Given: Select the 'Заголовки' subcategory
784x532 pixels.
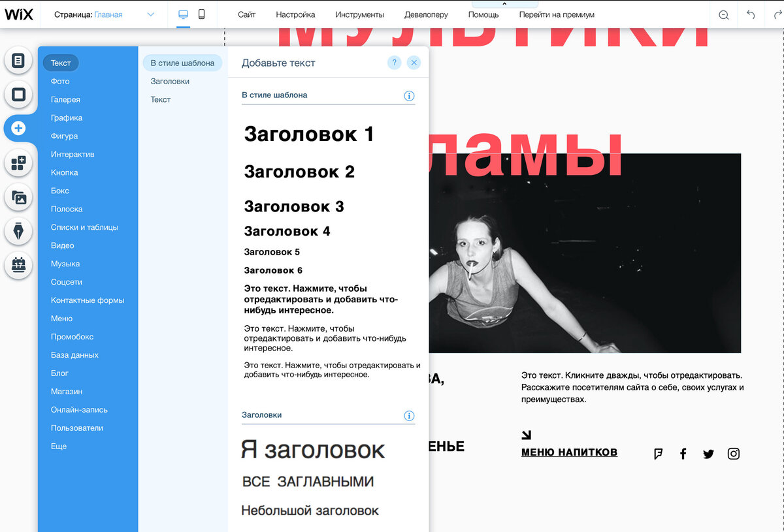Looking at the screenshot, I should [x=170, y=81].
